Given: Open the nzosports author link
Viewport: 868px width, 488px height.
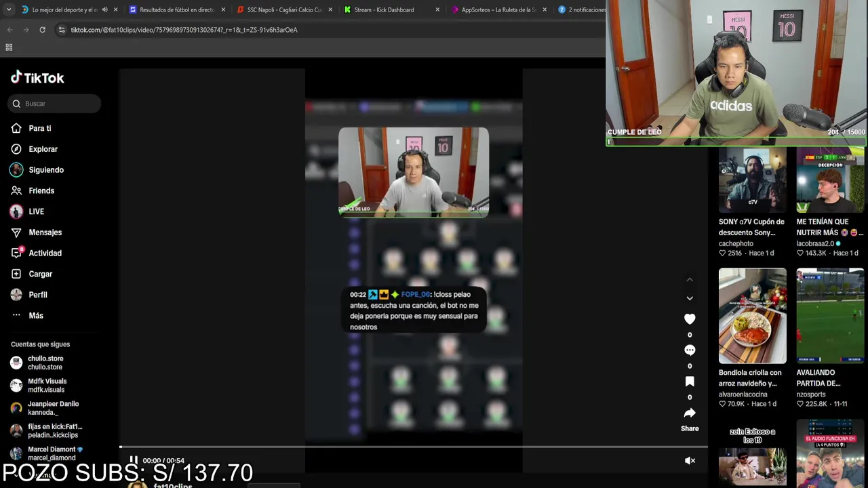Looking at the screenshot, I should click(811, 394).
